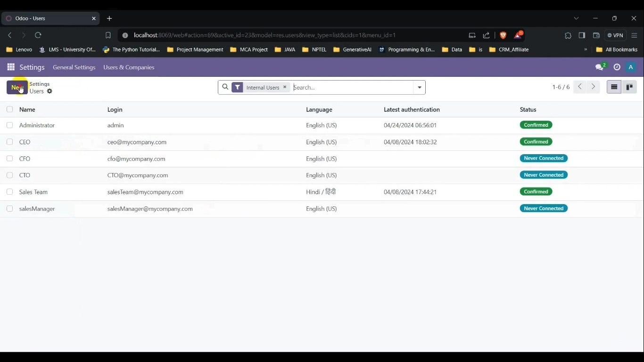
Task: Check the CEO row checkbox
Action: pyautogui.click(x=9, y=142)
